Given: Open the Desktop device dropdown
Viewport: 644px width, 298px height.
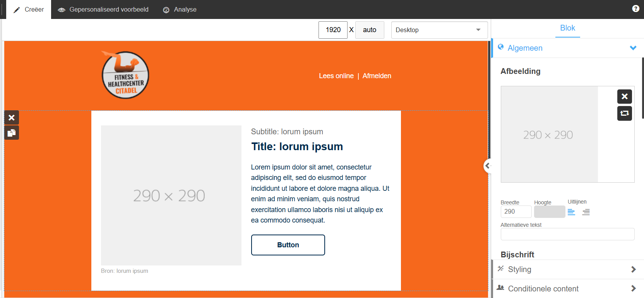Looking at the screenshot, I should 439,30.
